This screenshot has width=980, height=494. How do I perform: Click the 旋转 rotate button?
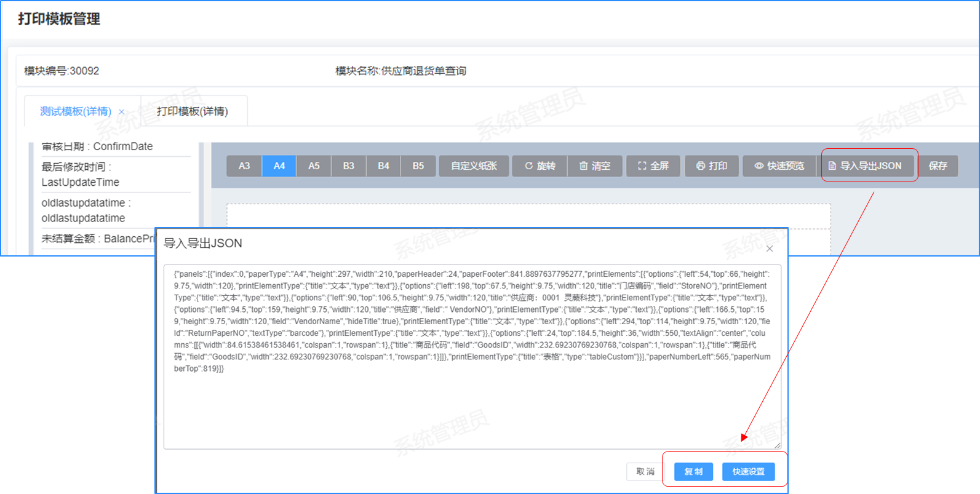(540, 166)
